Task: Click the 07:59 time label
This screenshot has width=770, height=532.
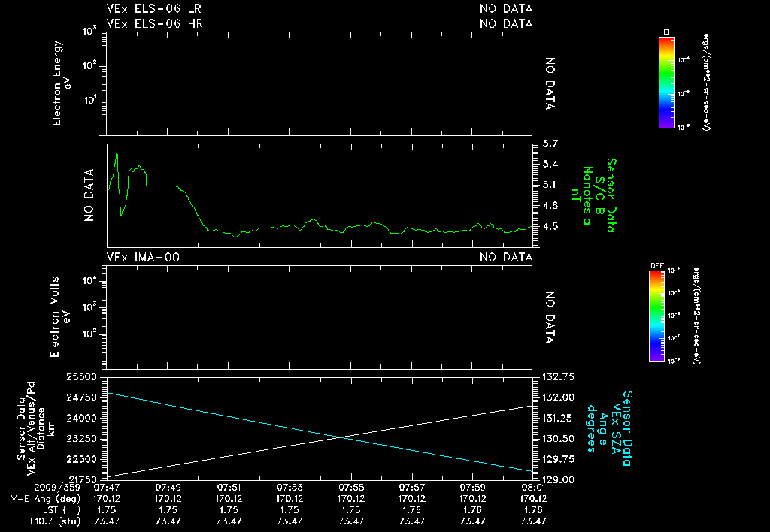Action: pos(472,488)
